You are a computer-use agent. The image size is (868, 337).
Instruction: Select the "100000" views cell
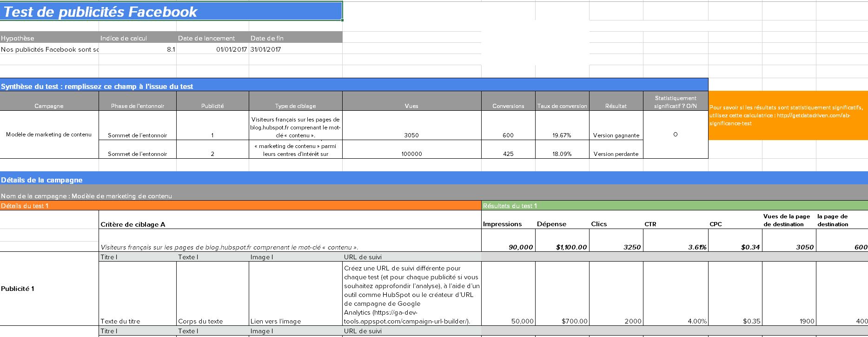(412, 149)
